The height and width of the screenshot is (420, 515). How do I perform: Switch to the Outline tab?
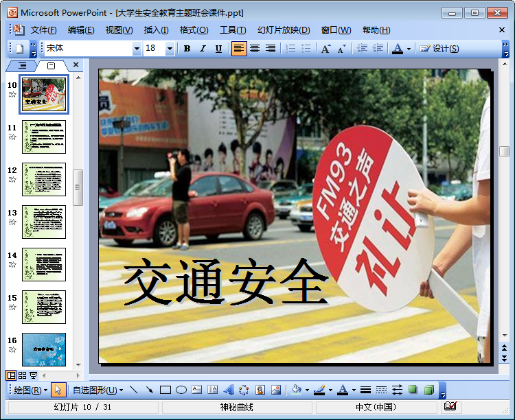coord(22,66)
